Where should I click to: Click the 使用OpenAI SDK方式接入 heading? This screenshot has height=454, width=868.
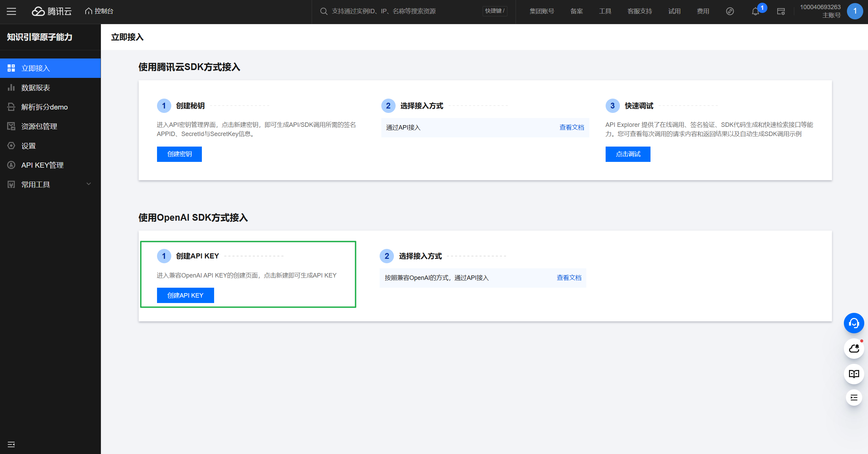click(193, 218)
